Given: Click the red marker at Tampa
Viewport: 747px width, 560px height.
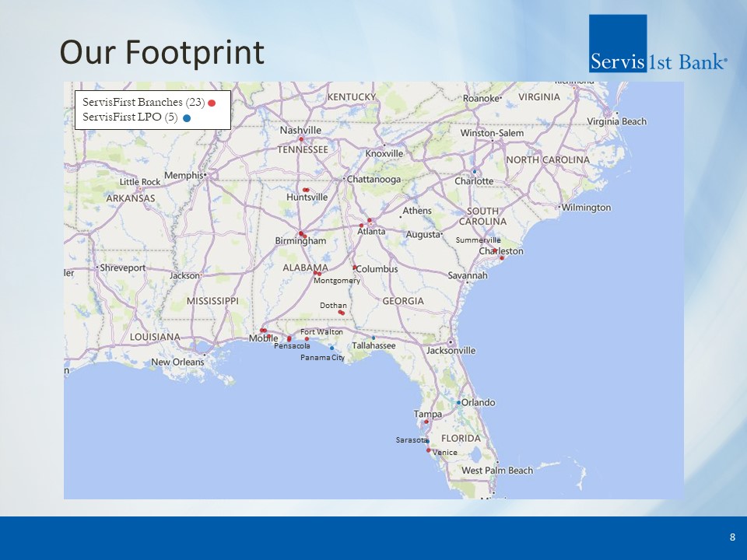Looking at the screenshot, I should (x=426, y=422).
